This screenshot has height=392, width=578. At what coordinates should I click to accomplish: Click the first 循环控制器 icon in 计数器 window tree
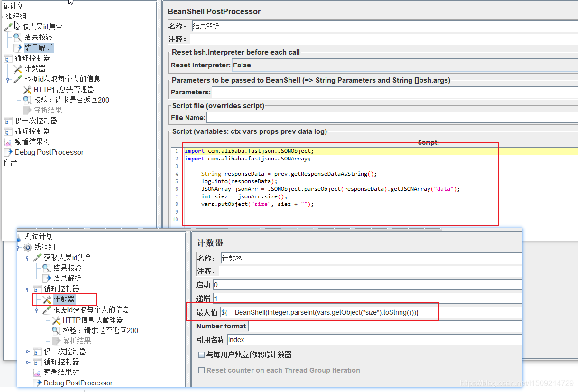(37, 289)
